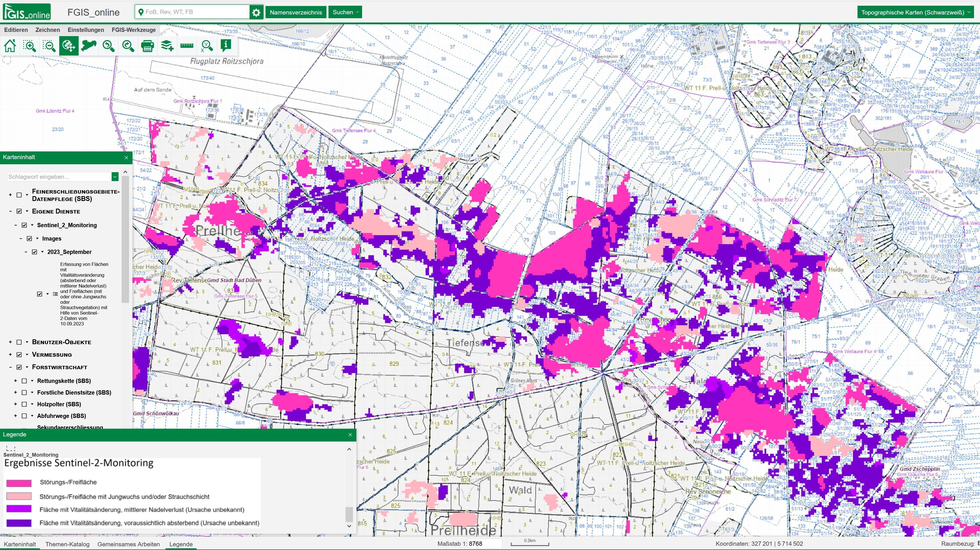980x550 pixels.
Task: Click the Home extent icon
Action: pos(10,46)
